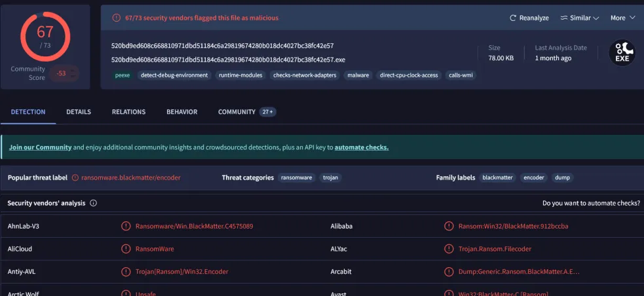The height and width of the screenshot is (296, 644).
Task: Click the EXE file type icon
Action: pos(622,52)
